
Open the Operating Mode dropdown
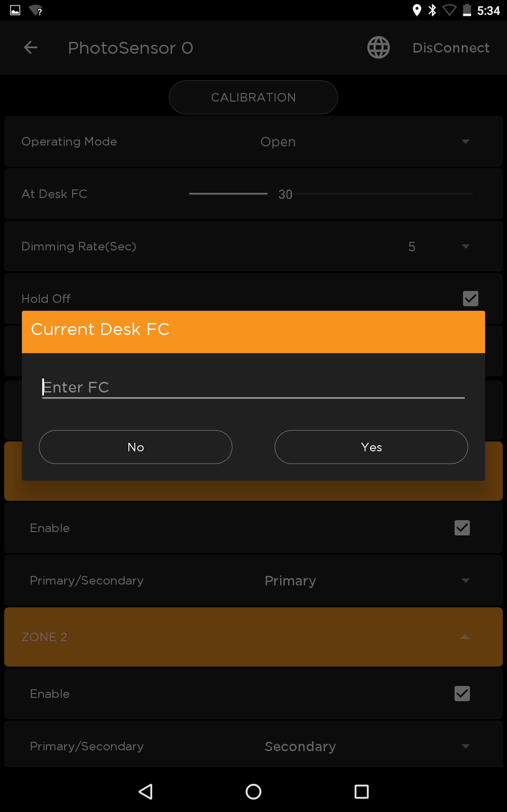tap(465, 142)
